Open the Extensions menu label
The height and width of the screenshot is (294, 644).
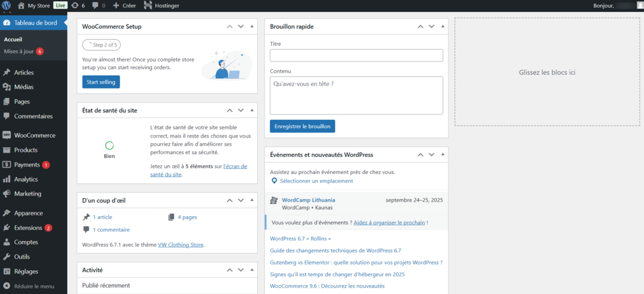point(28,227)
